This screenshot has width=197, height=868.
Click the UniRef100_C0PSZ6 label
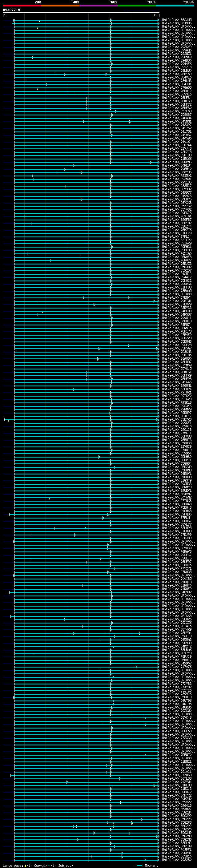tap(177, 213)
